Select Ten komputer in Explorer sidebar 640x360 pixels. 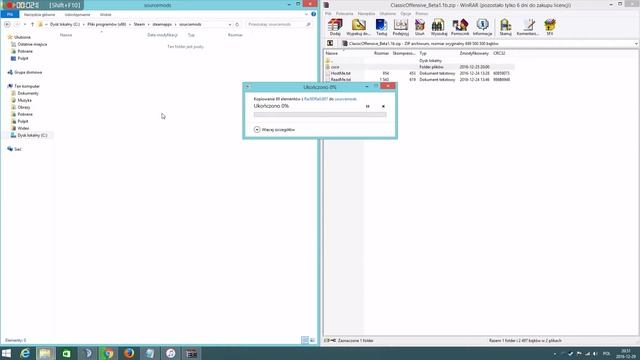point(27,86)
